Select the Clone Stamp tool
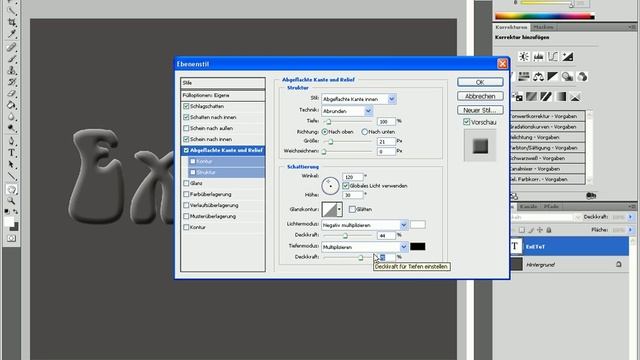This screenshot has width=640, height=360. click(11, 70)
